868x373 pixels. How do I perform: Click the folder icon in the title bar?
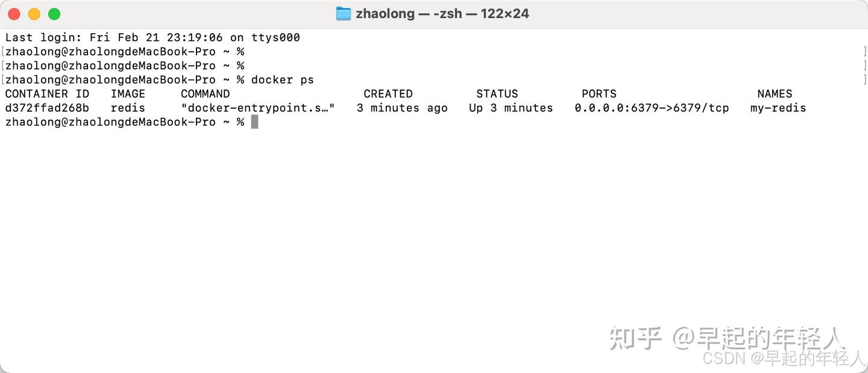pyautogui.click(x=344, y=13)
